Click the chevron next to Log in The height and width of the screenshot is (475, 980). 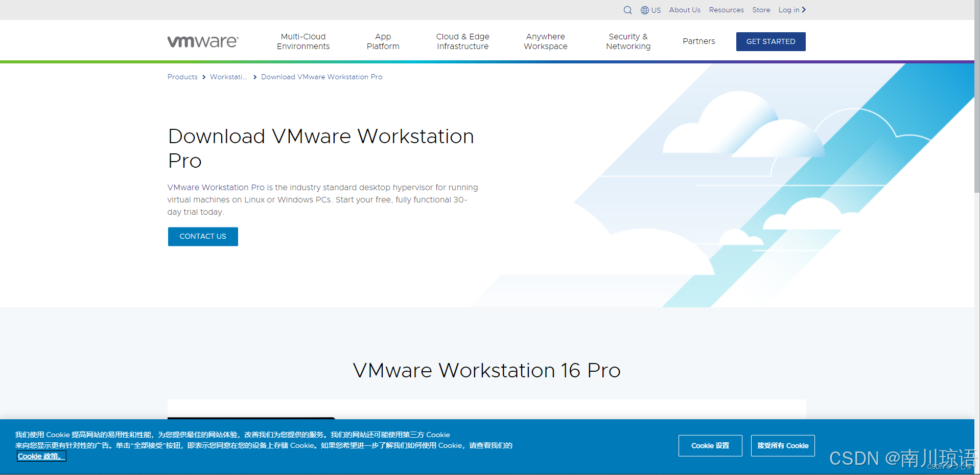pos(803,10)
